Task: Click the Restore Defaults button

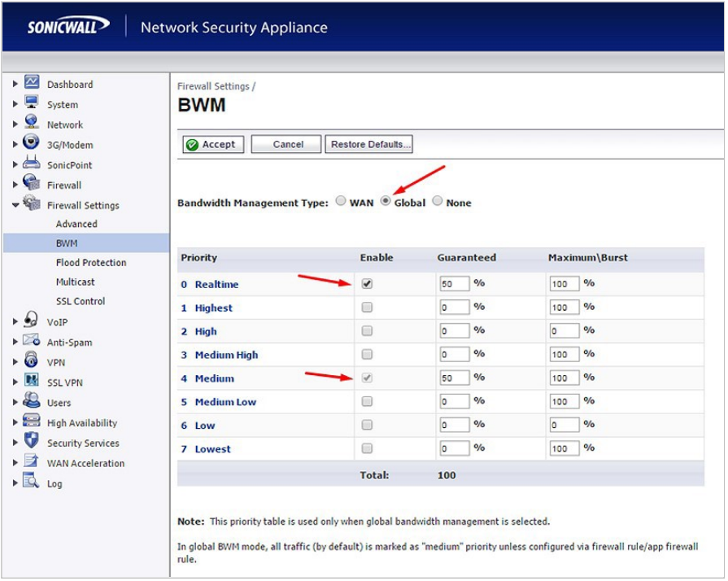Action: [x=369, y=145]
